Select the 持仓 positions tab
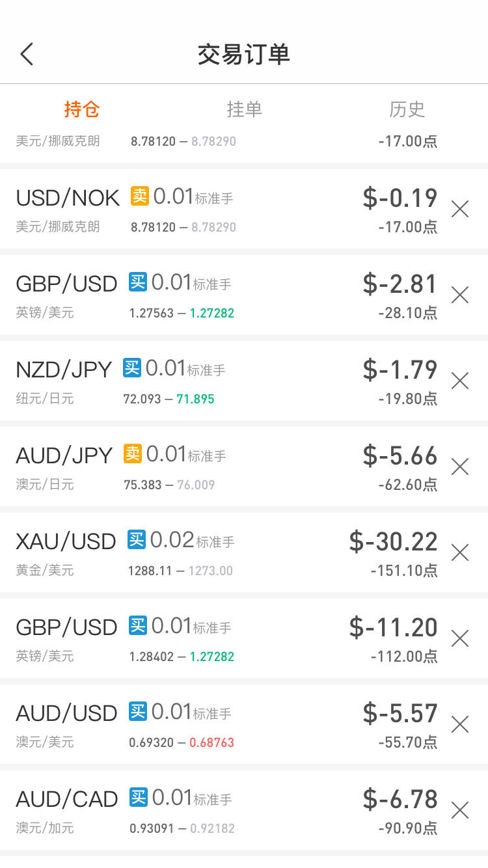 point(81,109)
